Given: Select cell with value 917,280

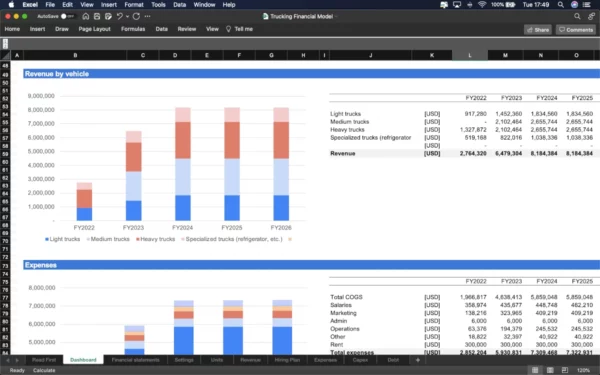Looking at the screenshot, I should pyautogui.click(x=470, y=114).
